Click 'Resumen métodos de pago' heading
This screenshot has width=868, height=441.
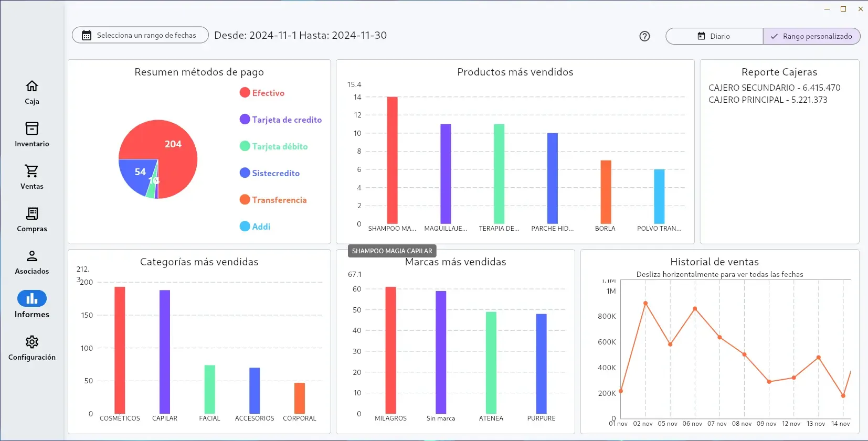click(x=199, y=72)
